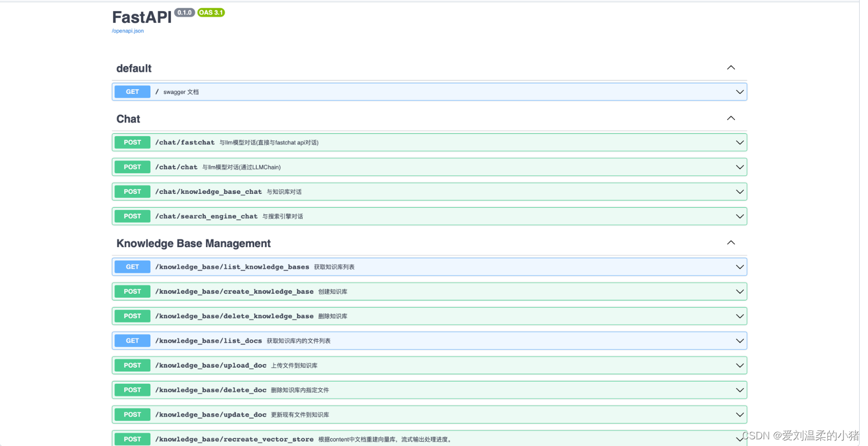Collapse the Knowledge Base Management section chevron
Image resolution: width=868 pixels, height=446 pixels.
point(731,243)
